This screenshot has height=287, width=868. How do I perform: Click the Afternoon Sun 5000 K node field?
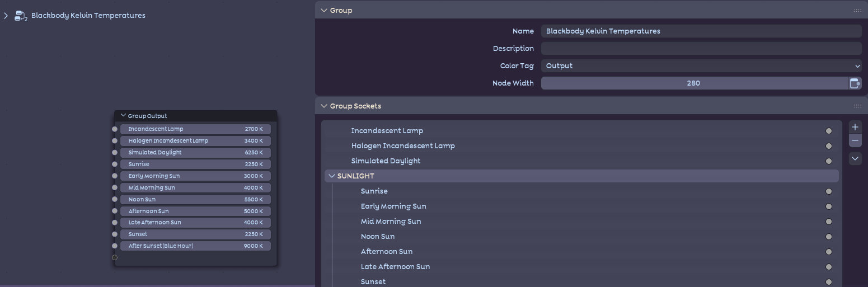(x=195, y=211)
